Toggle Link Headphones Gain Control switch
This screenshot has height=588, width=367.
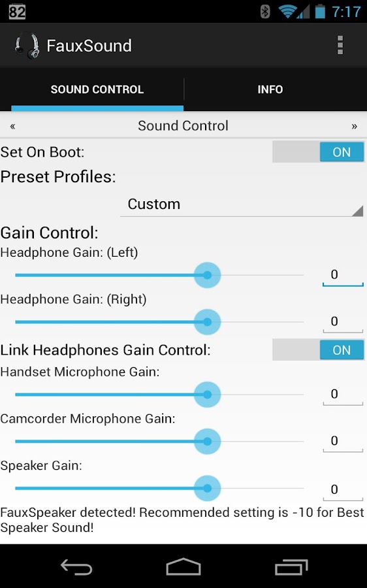(x=318, y=350)
